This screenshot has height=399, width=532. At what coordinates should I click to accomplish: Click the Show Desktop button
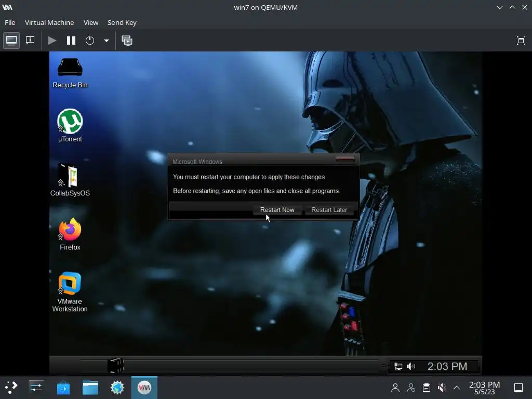tap(518, 388)
